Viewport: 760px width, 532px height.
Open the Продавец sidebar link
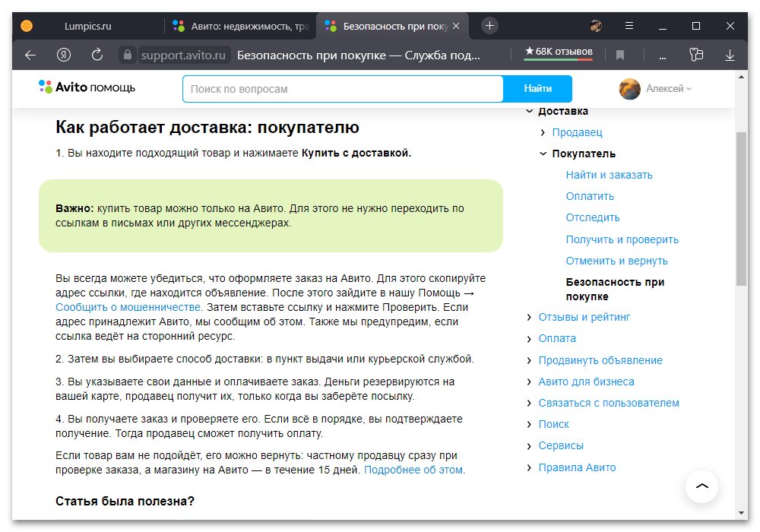(577, 132)
